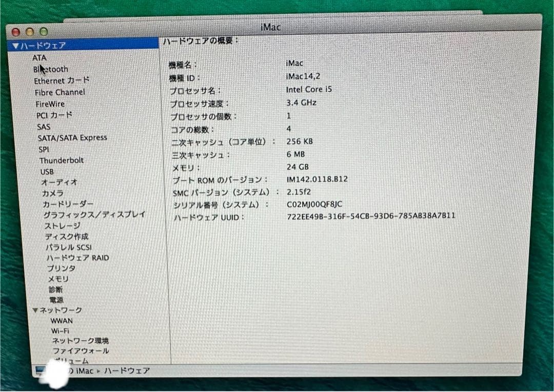Select SATA/SATA Express in sidebar
This screenshot has width=554, height=392.
click(x=72, y=137)
